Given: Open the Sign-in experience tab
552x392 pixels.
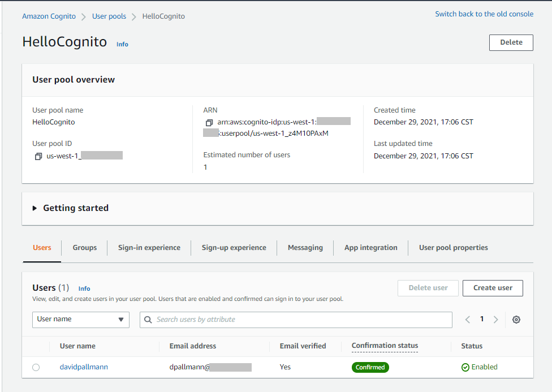Looking at the screenshot, I should tap(149, 248).
